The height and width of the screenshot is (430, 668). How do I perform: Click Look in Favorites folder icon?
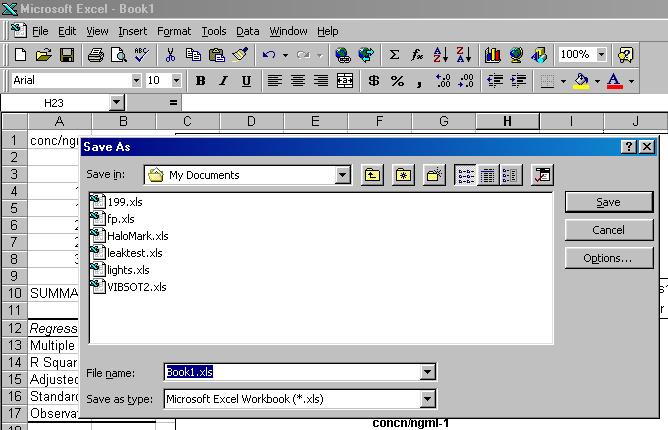[403, 175]
